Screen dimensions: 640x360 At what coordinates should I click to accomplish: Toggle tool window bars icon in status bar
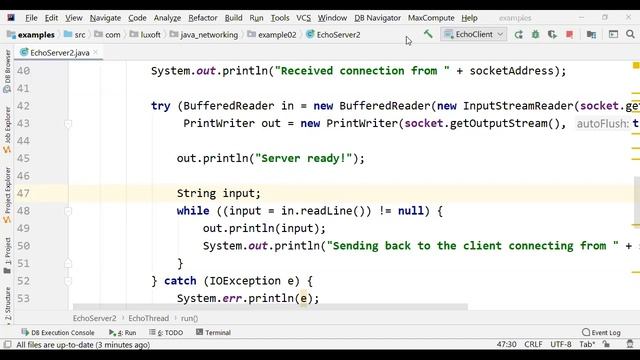7,344
